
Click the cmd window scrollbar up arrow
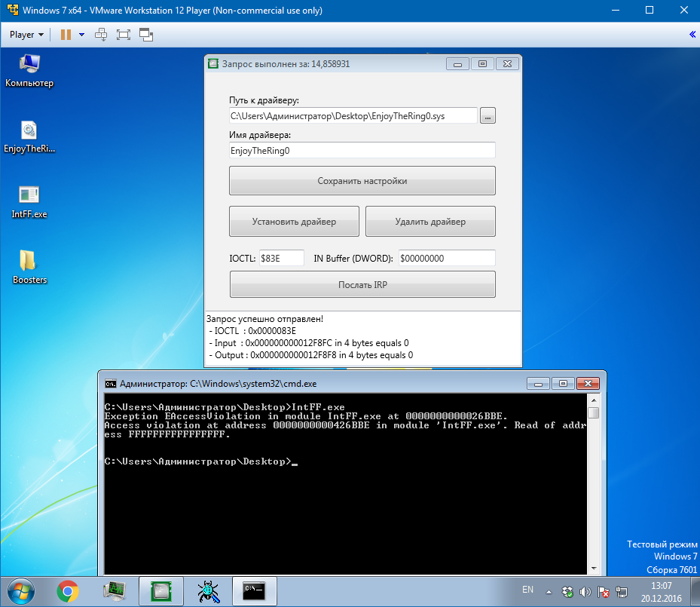pyautogui.click(x=594, y=400)
